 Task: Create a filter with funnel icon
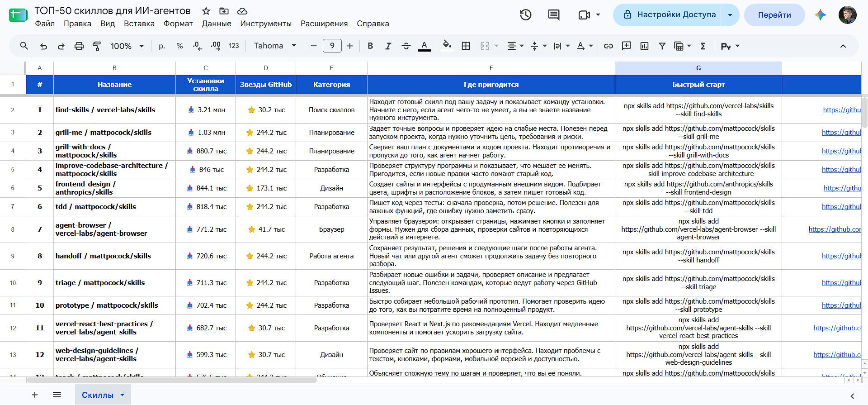tap(662, 46)
